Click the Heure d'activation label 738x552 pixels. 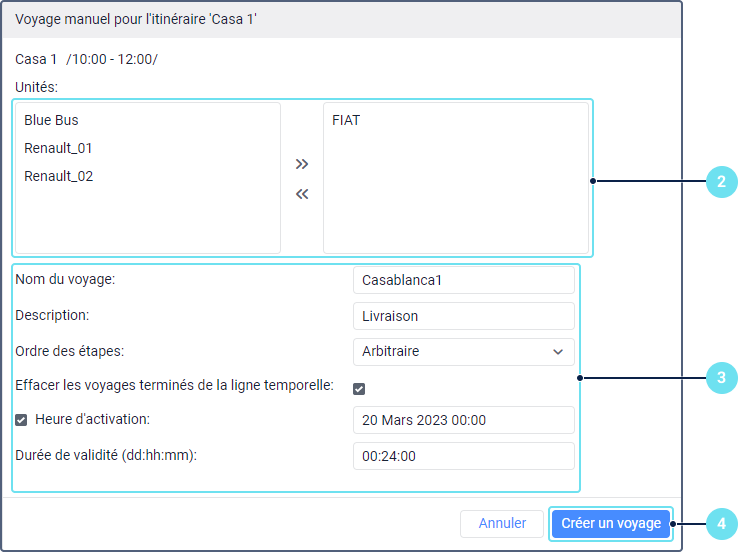pyautogui.click(x=92, y=420)
